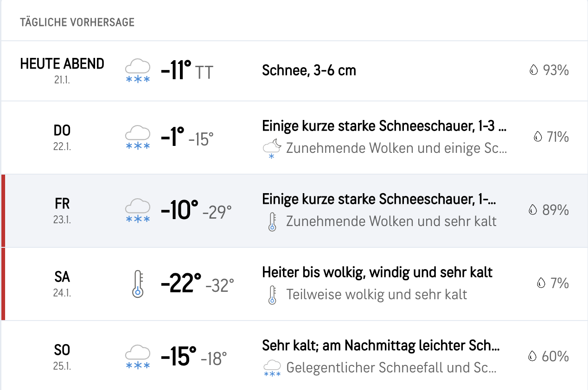Click the 89% precipitation probability
This screenshot has width=588, height=390.
pyautogui.click(x=555, y=210)
